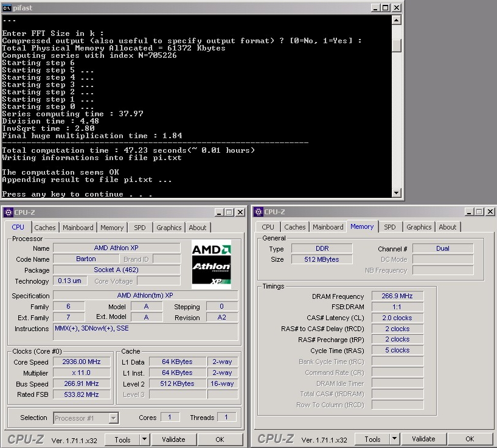Click the Multiplier value x 11.0
The width and height of the screenshot is (497, 448).
point(82,373)
